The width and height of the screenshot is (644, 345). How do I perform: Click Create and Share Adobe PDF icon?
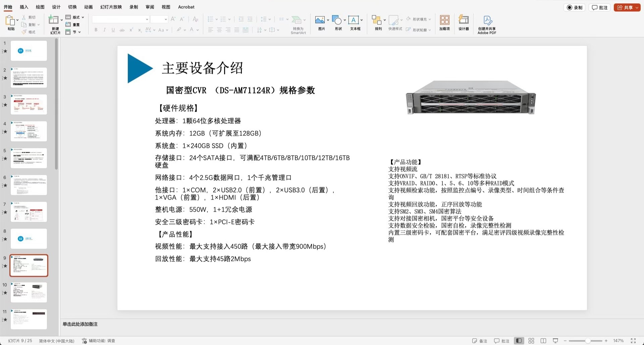487,20
